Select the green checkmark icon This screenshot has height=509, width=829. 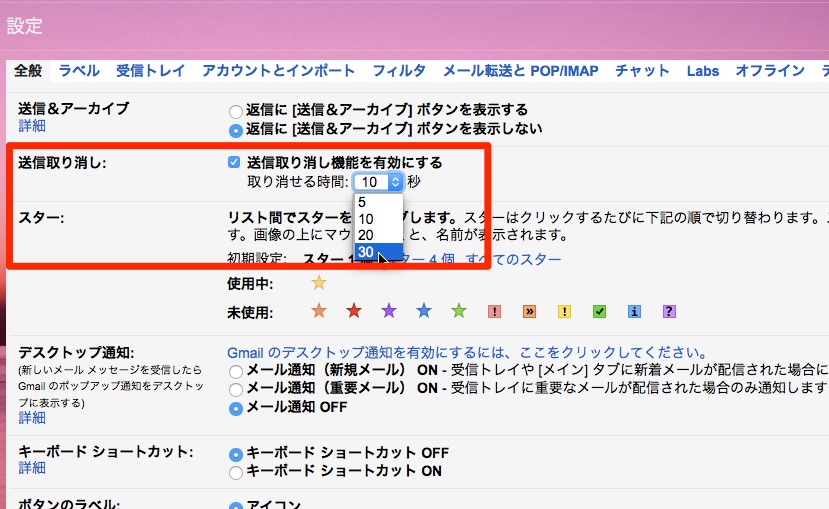[x=599, y=311]
